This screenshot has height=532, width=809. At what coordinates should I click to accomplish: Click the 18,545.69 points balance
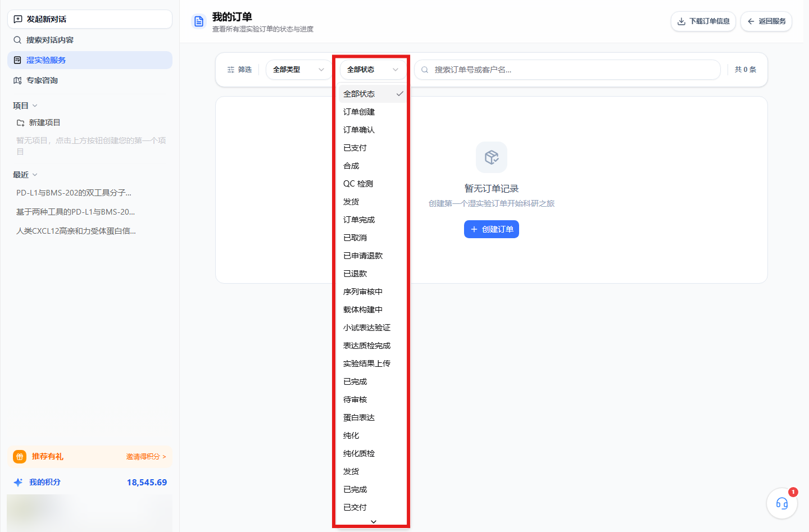[147, 482]
